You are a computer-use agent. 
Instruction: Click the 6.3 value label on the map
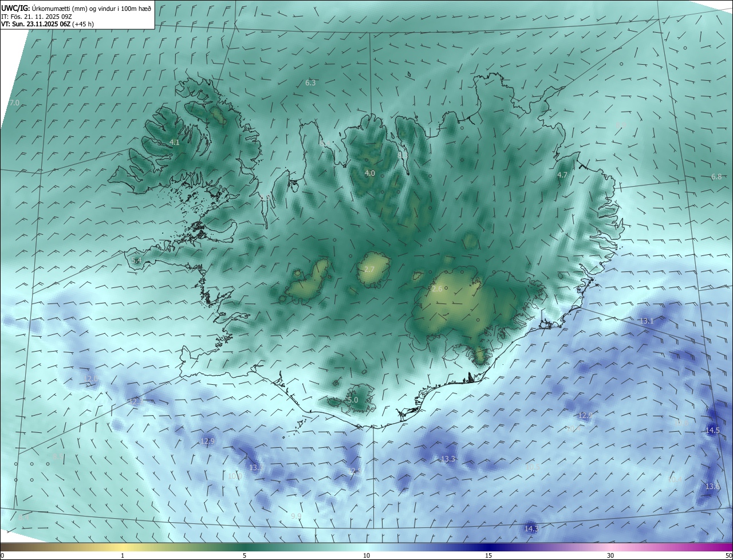pos(310,82)
